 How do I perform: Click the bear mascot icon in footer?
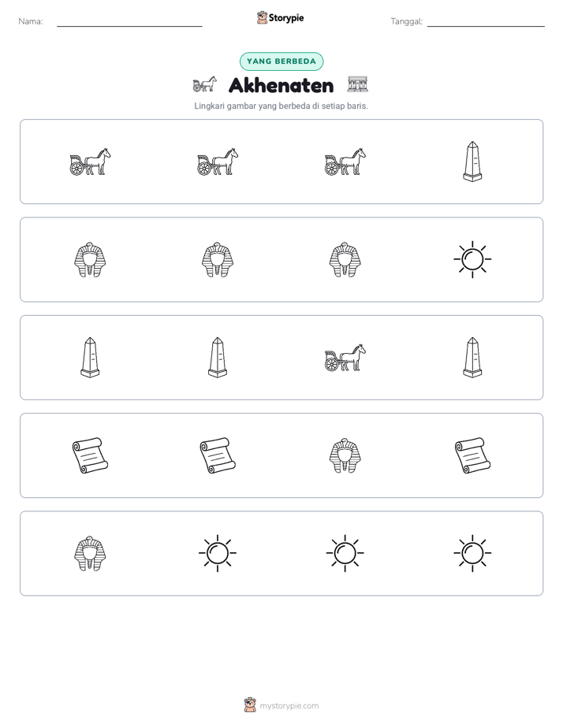[250, 705]
